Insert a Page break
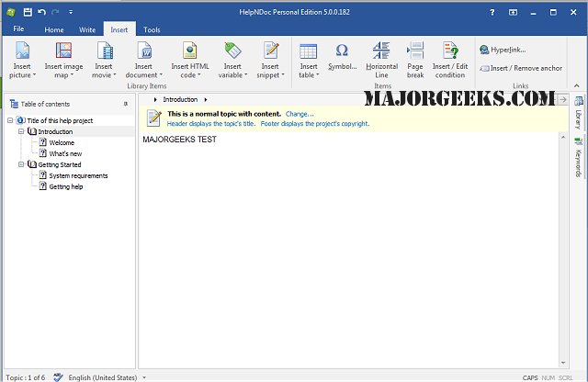This screenshot has height=382, width=588. click(x=415, y=51)
